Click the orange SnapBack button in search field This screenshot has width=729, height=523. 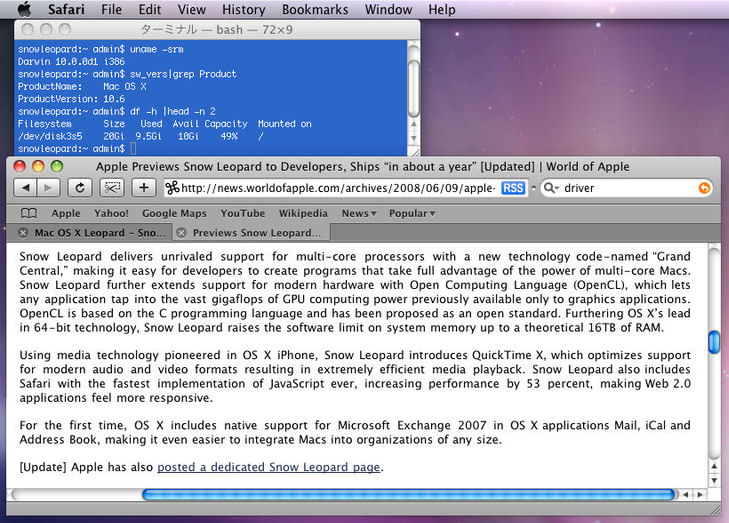(704, 188)
